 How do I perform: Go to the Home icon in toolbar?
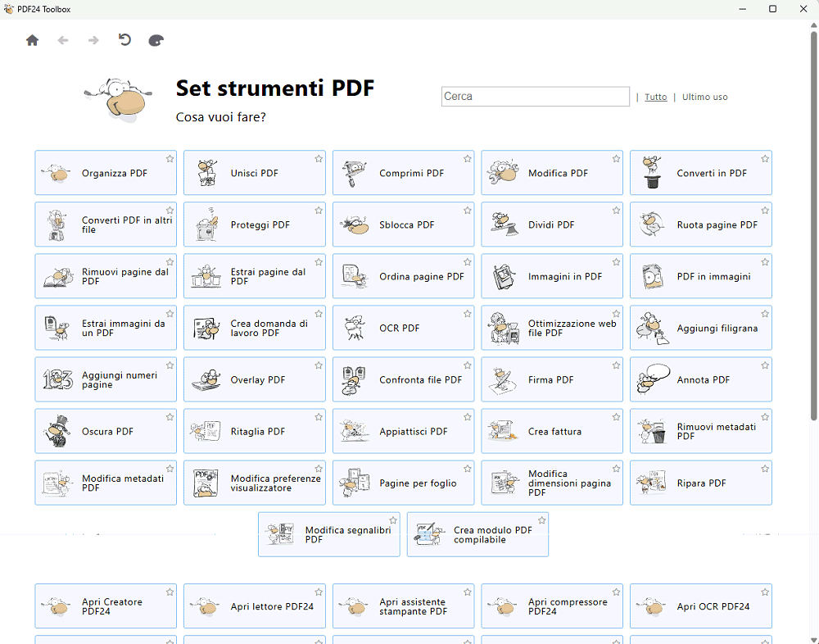(x=33, y=40)
